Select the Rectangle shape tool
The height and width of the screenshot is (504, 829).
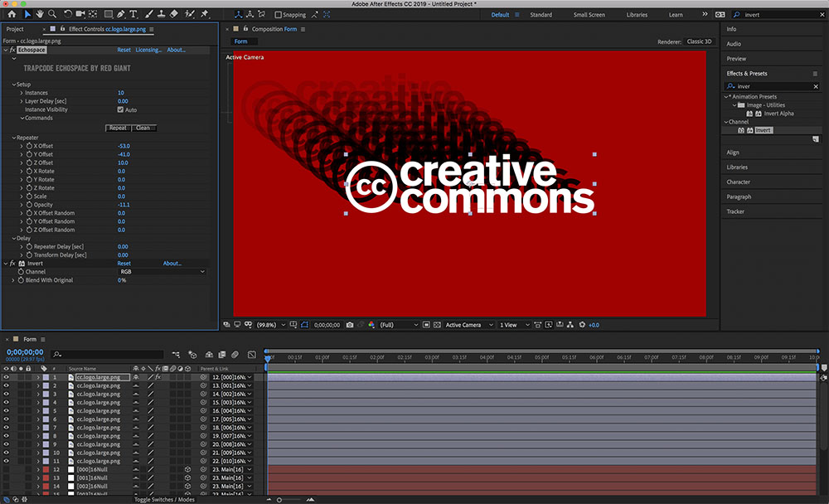(108, 14)
